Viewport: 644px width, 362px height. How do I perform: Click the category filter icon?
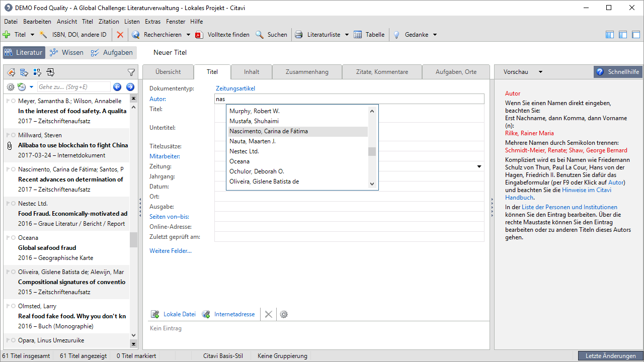(24, 72)
